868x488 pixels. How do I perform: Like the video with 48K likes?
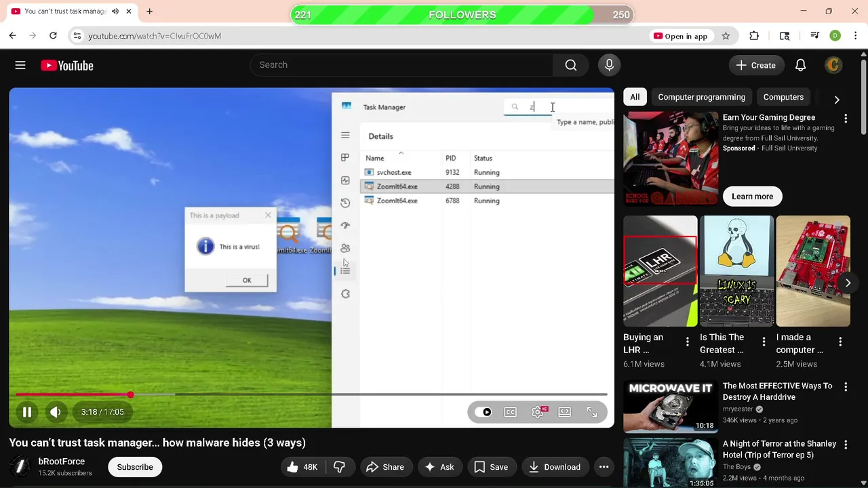[302, 467]
